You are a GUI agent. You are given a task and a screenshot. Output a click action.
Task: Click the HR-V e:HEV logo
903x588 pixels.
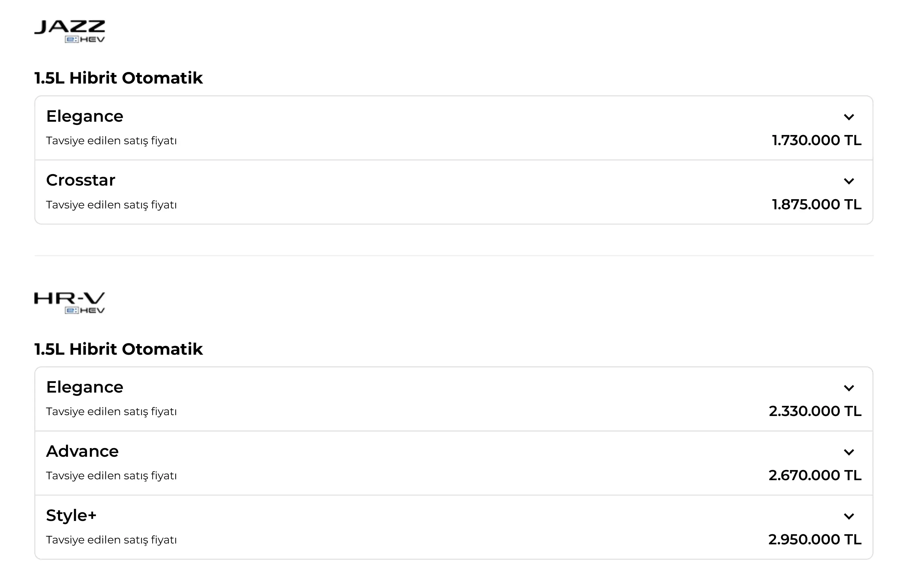70,303
